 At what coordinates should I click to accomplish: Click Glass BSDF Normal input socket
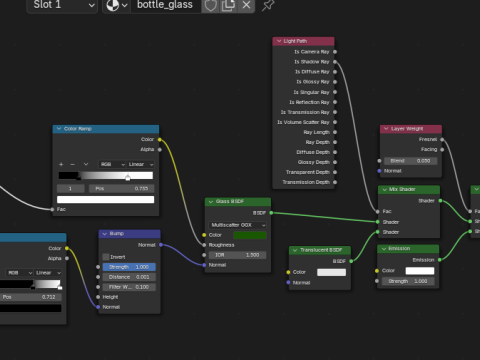[204, 265]
